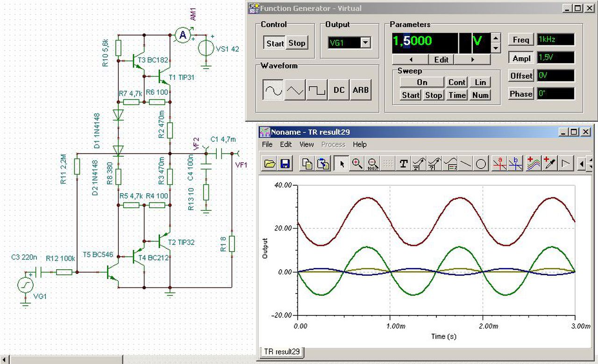Click the schematic horizontal scrollbar thumb

(66, 360)
